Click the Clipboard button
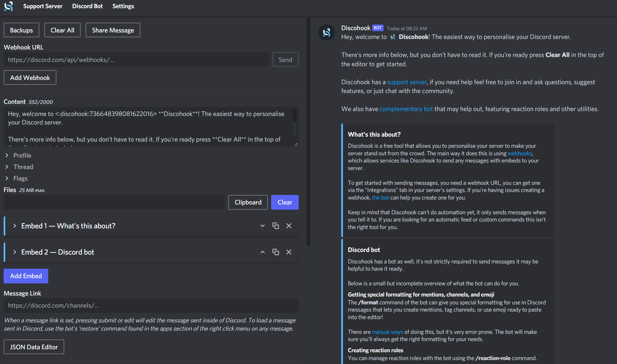Image resolution: width=617 pixels, height=364 pixels. (x=248, y=202)
